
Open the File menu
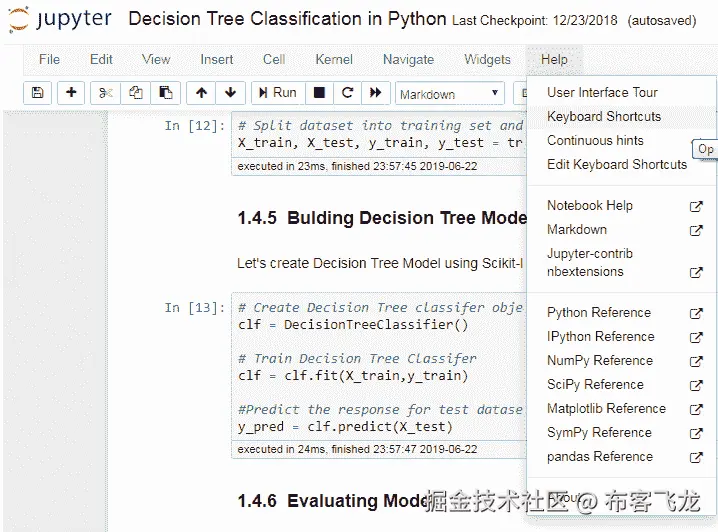[x=49, y=60]
